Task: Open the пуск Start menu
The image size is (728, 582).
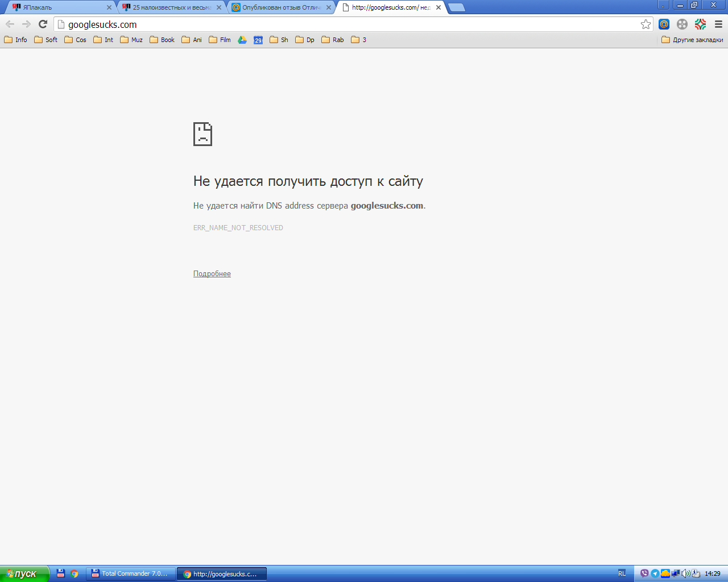Action: pos(24,573)
